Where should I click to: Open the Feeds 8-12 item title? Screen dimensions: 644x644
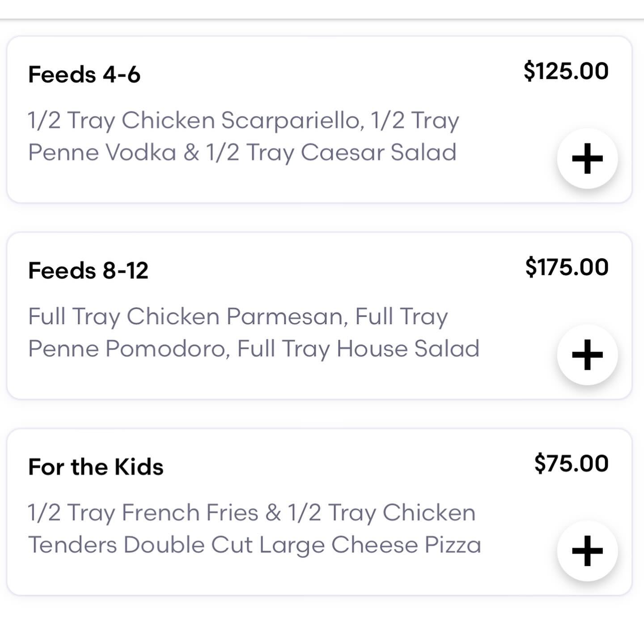coord(88,271)
